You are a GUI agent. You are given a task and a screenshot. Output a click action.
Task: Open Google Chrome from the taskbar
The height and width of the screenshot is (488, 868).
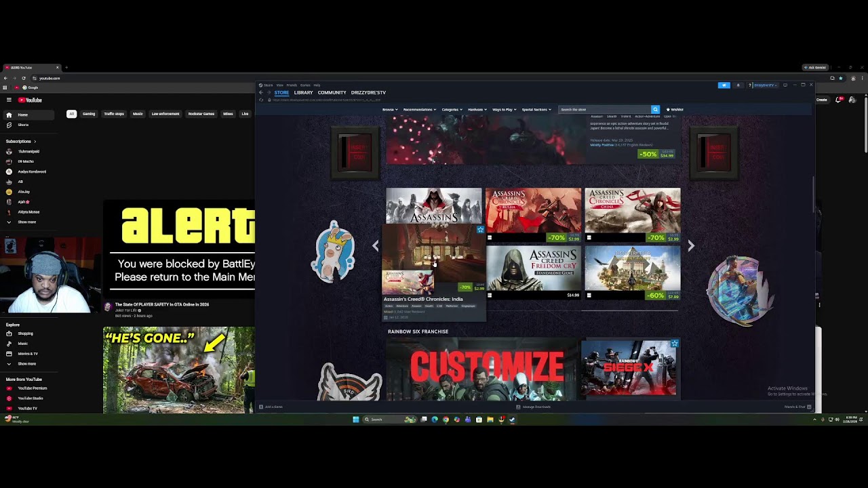(x=446, y=420)
